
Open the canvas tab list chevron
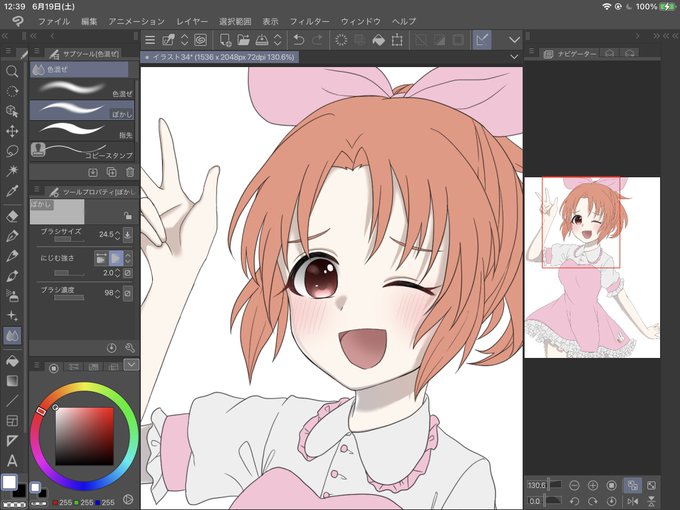(514, 57)
